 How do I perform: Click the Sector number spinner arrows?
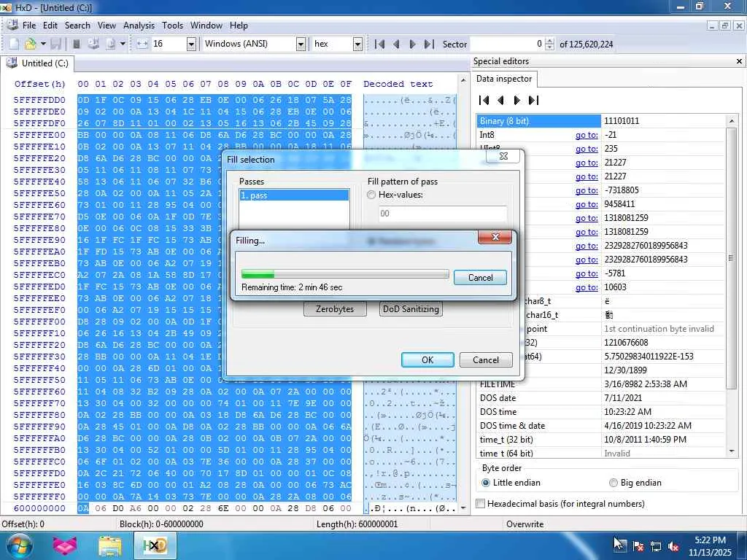click(x=549, y=44)
